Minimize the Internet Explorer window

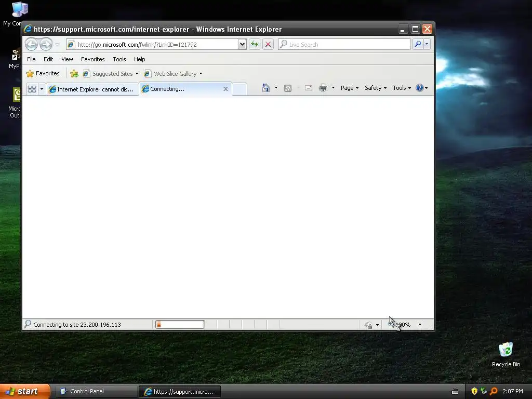pyautogui.click(x=403, y=29)
